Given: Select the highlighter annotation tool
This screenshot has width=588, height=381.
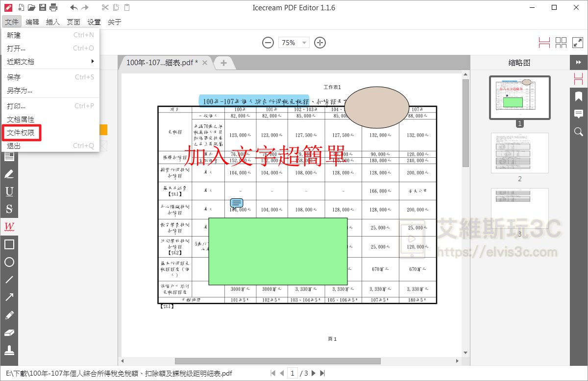Looking at the screenshot, I should (10, 173).
